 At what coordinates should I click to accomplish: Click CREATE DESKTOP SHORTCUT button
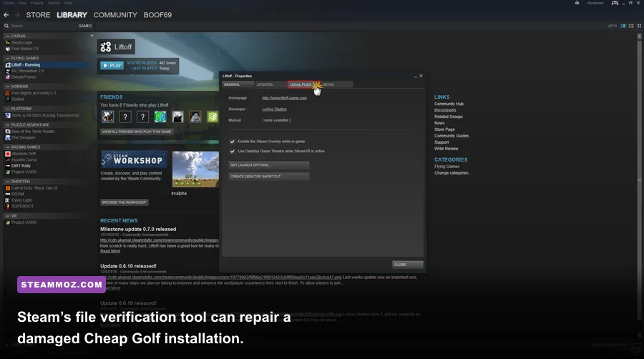pyautogui.click(x=268, y=177)
